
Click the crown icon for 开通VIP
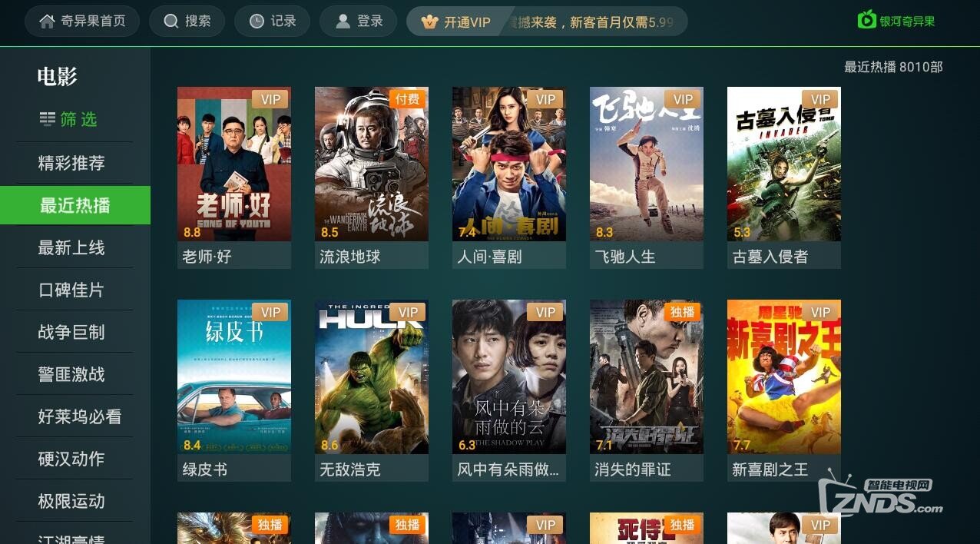click(430, 22)
